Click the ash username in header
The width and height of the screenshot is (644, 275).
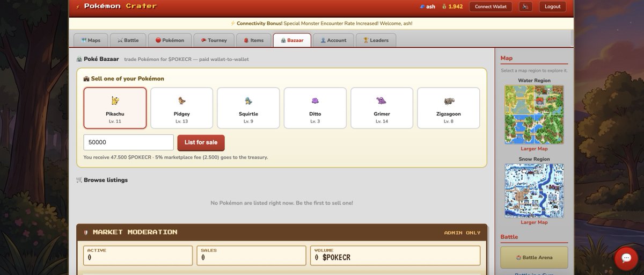coord(427,6)
